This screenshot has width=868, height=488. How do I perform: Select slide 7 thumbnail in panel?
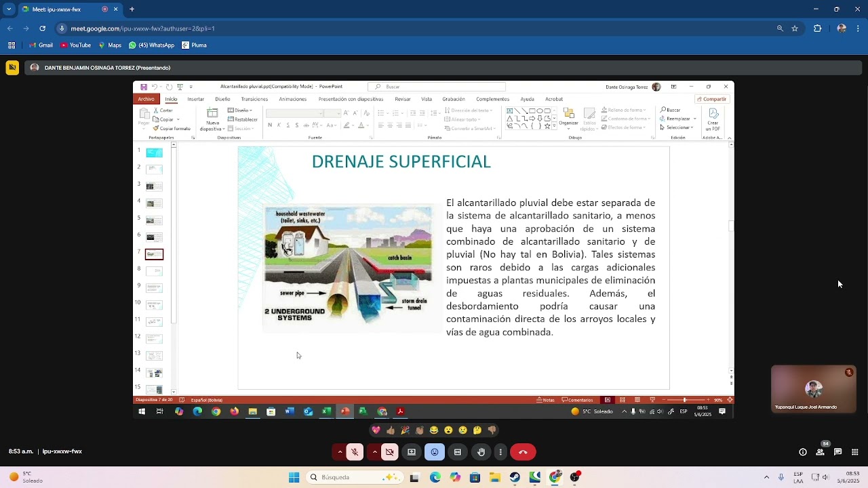click(154, 254)
